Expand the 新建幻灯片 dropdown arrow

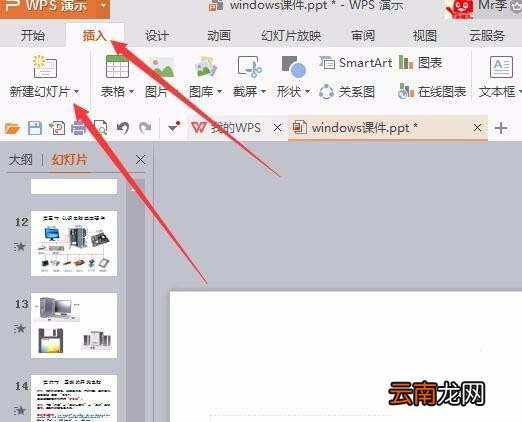(77, 91)
